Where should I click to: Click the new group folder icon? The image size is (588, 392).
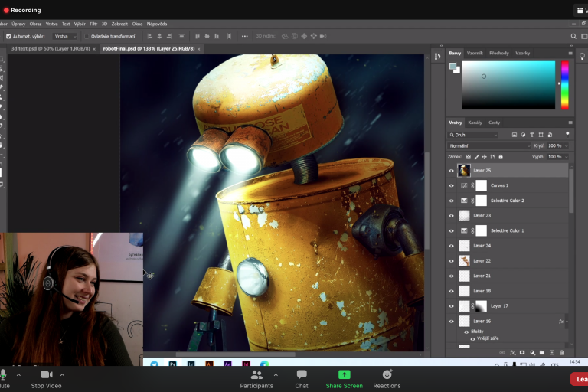(541, 352)
